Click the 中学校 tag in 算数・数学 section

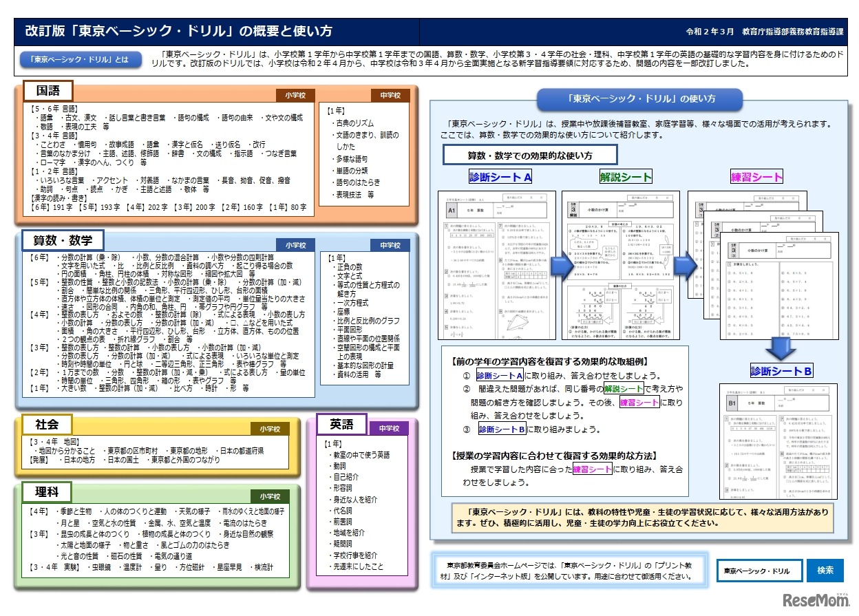click(390, 244)
